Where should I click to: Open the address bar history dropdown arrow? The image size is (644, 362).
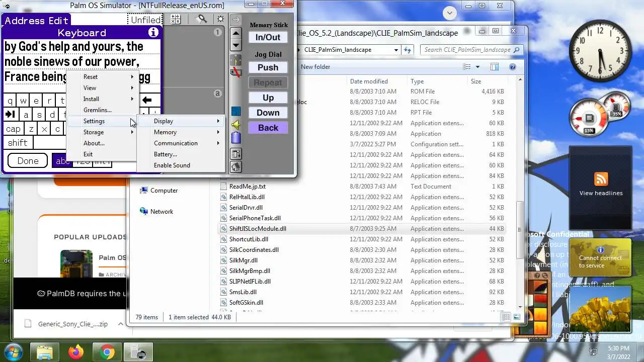[x=396, y=50]
